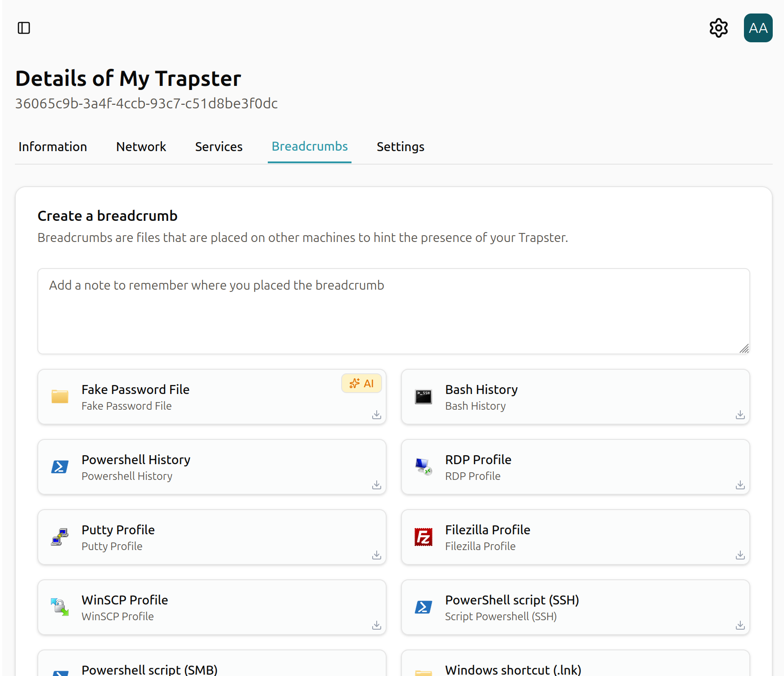This screenshot has height=676, width=784.
Task: Select the Powershell script (SMB) card
Action: pyautogui.click(x=212, y=663)
